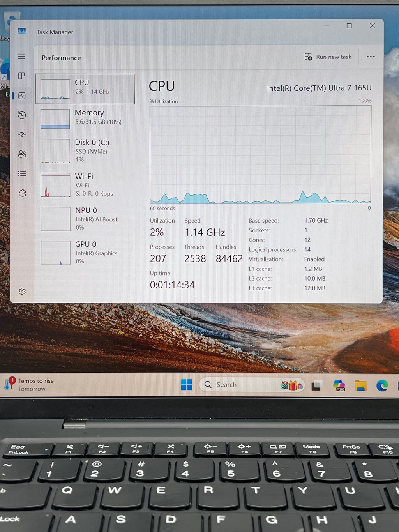
Task: Click the taskbar Search box
Action: pyautogui.click(x=252, y=385)
